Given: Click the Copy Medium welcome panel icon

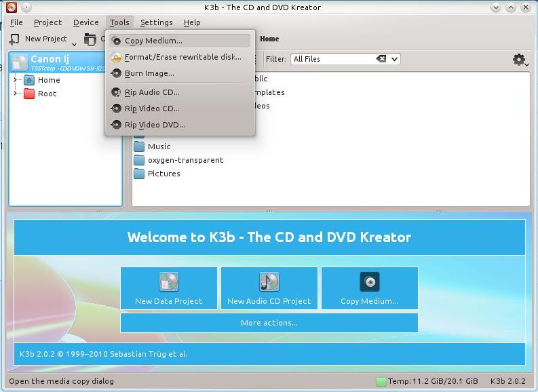Looking at the screenshot, I should [x=370, y=282].
